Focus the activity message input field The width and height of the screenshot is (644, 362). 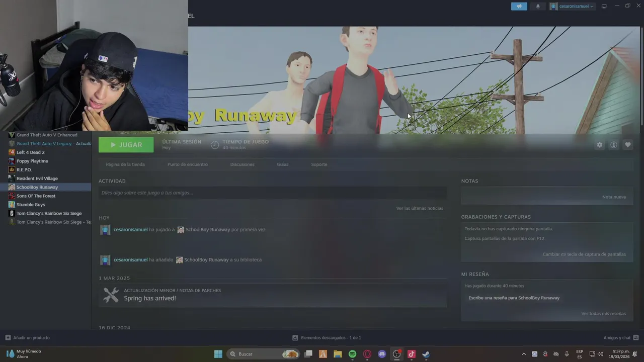click(273, 193)
